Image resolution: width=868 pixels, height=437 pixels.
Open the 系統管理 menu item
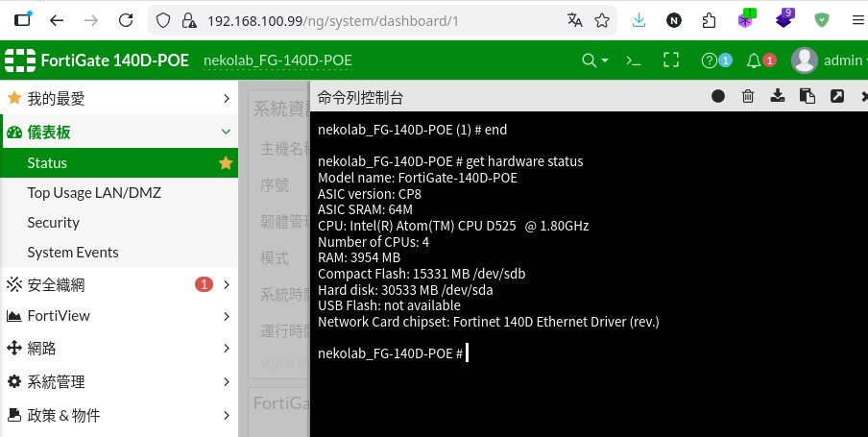(119, 381)
